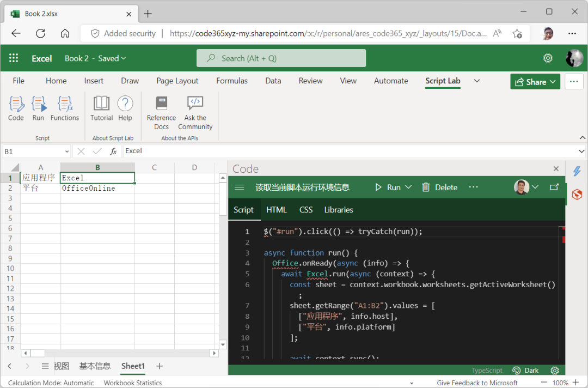Open browser settings and more menu
Viewport: 588px width, 388px height.
[x=572, y=33]
